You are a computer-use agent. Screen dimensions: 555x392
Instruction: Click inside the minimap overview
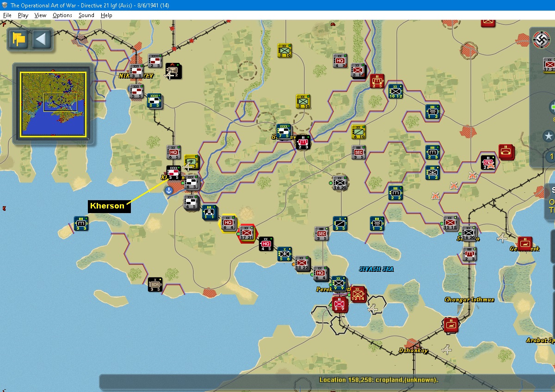click(53, 104)
